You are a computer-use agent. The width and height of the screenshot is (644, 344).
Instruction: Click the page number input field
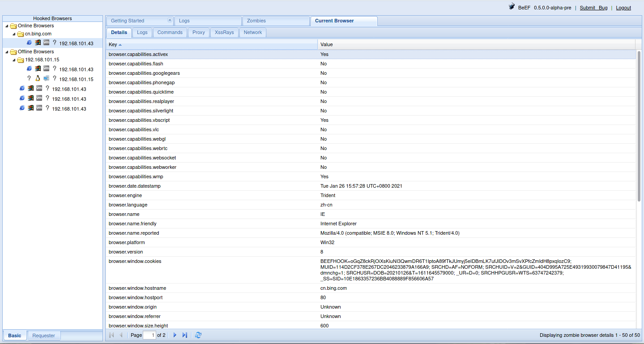click(149, 335)
